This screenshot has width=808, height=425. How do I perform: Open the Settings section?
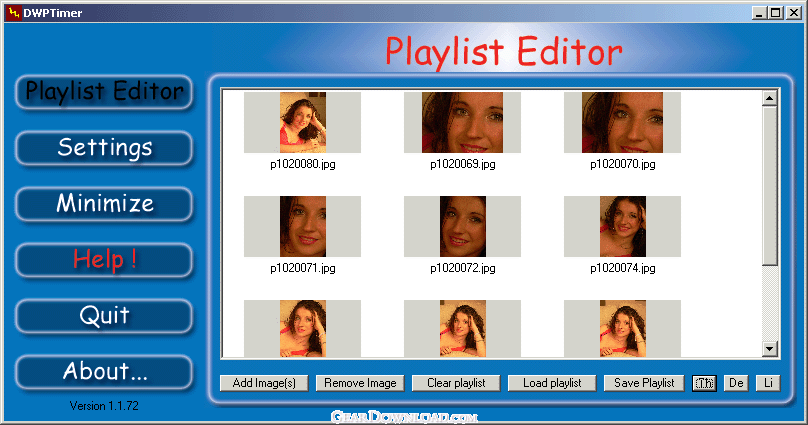point(104,148)
